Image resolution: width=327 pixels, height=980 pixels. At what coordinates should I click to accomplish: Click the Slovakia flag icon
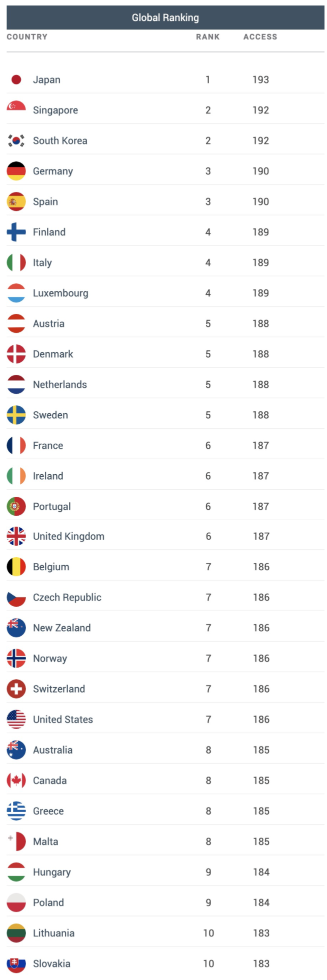(x=16, y=964)
